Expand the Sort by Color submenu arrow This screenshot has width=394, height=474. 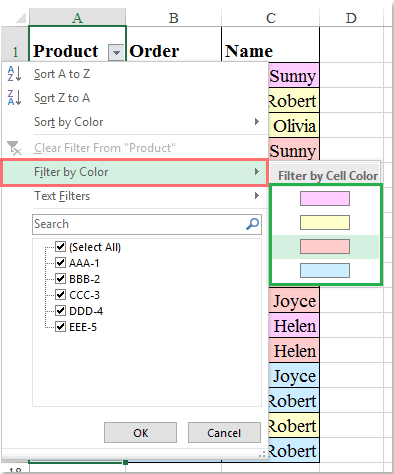click(256, 122)
